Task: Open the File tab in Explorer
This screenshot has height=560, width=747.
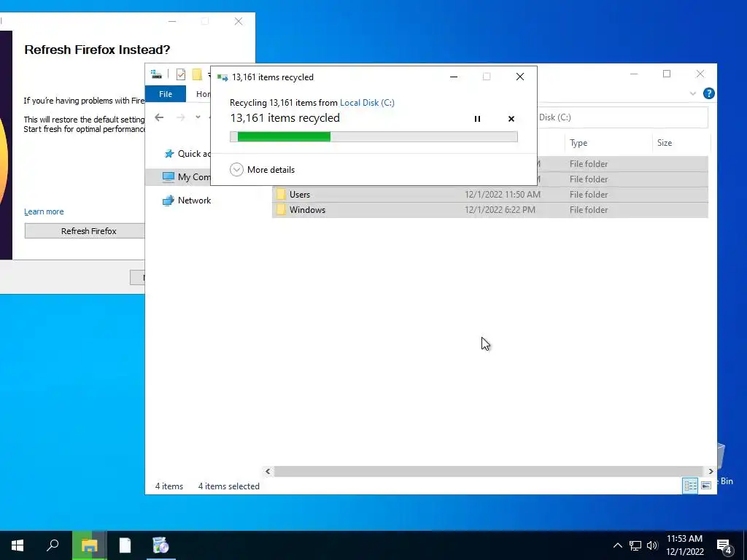Action: [x=166, y=94]
